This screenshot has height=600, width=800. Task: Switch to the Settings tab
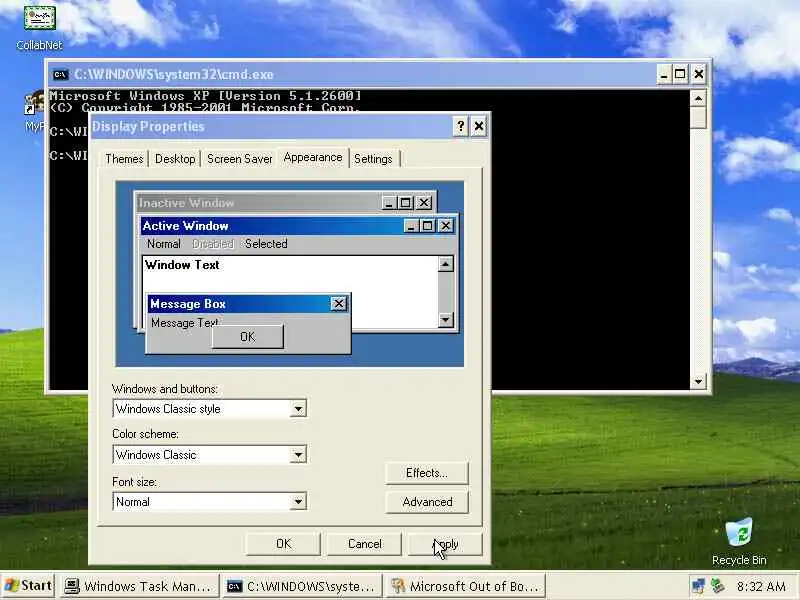coord(373,159)
